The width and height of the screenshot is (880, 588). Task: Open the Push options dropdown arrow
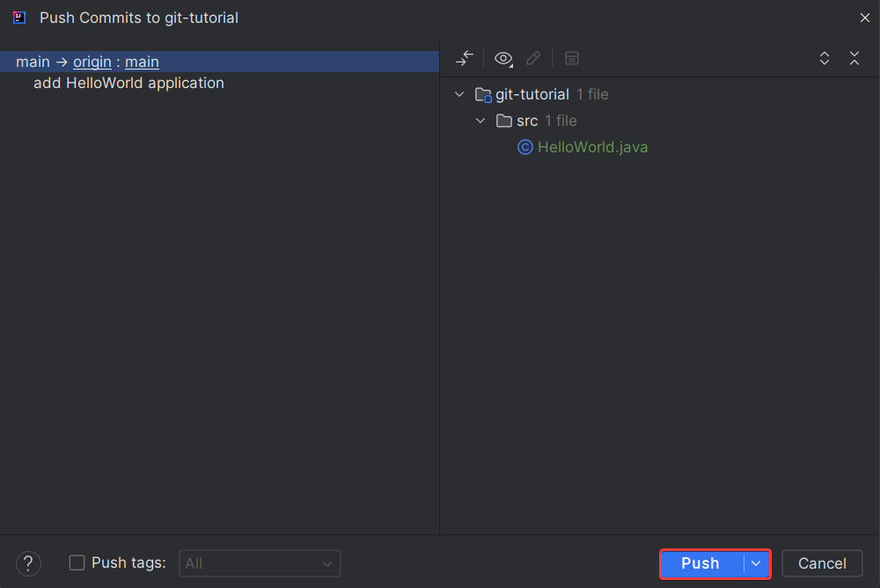[x=755, y=563]
